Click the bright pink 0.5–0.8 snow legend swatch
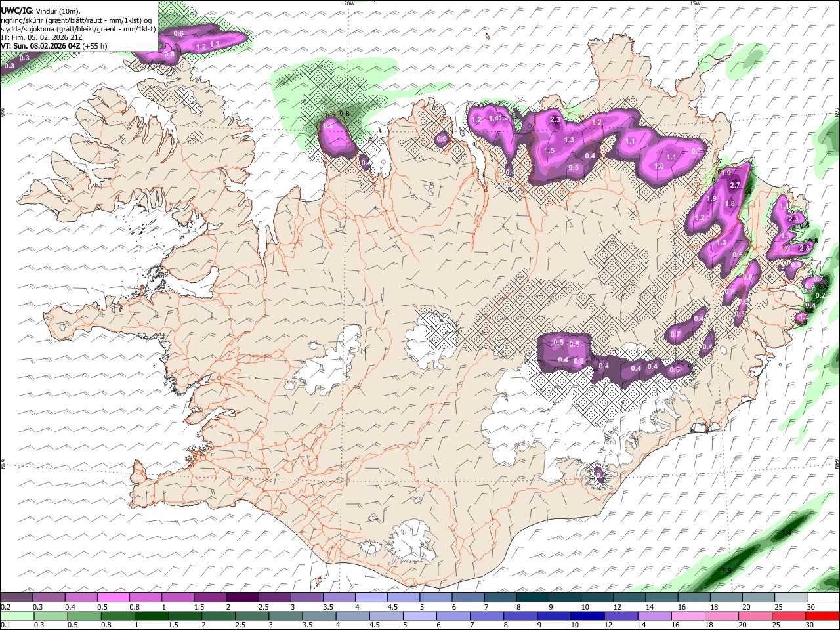Viewport: 840px width, 630px height. pos(113,598)
